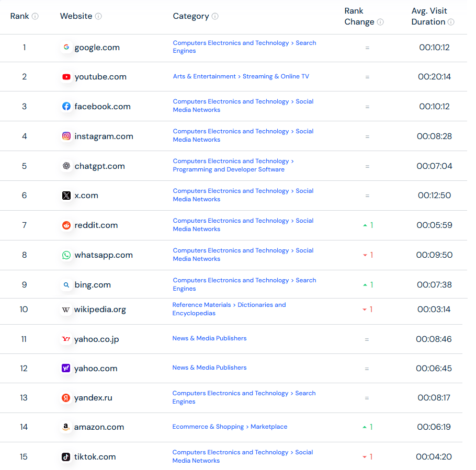This screenshot has height=470, width=476.
Task: Open the x.com website link
Action: coord(86,196)
